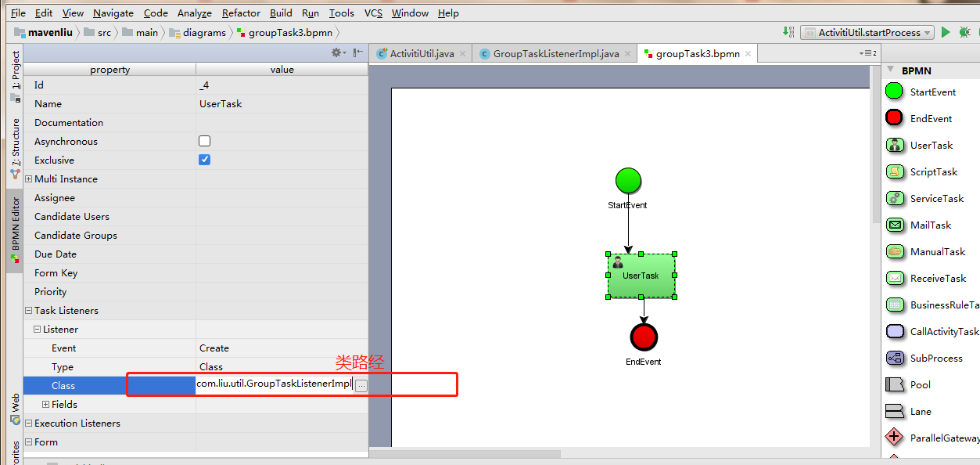Image resolution: width=980 pixels, height=465 pixels.
Task: Enable the Asynchronous checkbox
Action: pyautogui.click(x=204, y=141)
